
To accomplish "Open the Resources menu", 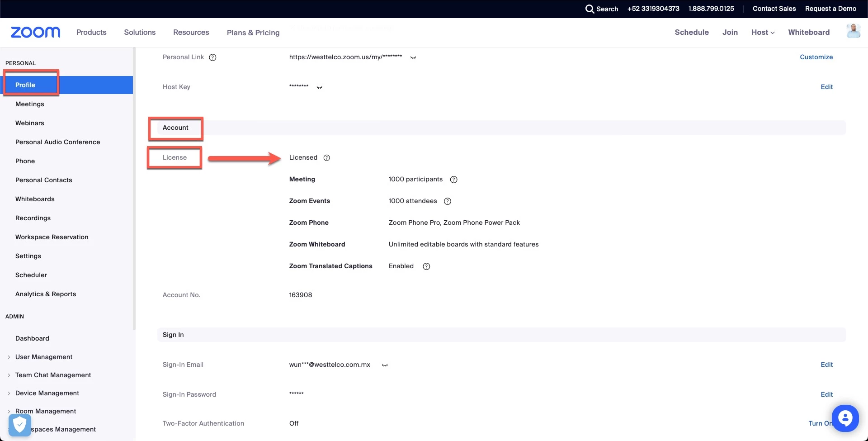I will click(x=191, y=32).
